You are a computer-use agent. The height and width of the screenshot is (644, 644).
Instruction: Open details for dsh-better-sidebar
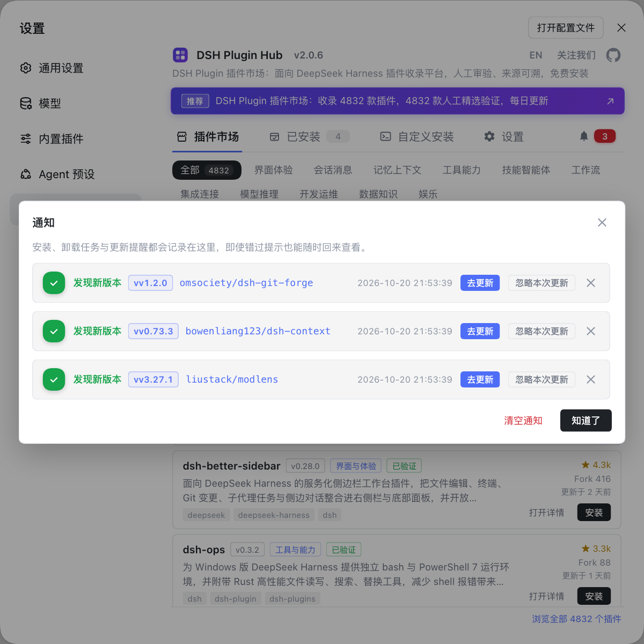546,513
